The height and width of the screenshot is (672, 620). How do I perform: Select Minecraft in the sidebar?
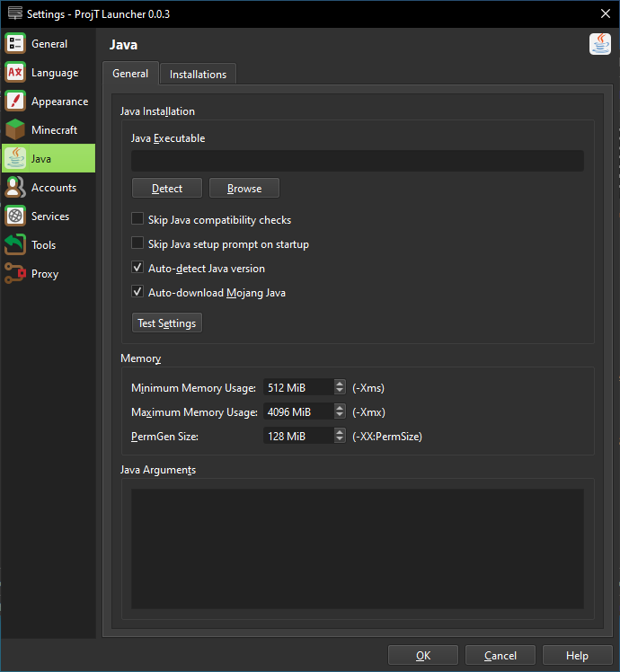[49, 130]
